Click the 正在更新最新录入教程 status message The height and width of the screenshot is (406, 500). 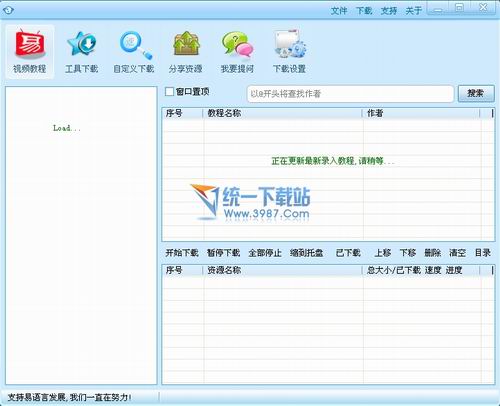333,161
